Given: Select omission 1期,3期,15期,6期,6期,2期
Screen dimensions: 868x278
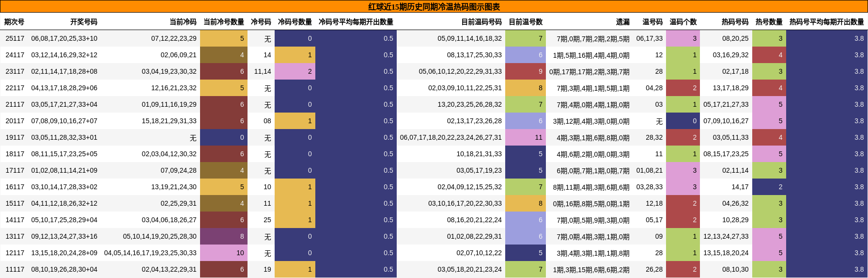Looking at the screenshot, I should pos(591,269).
